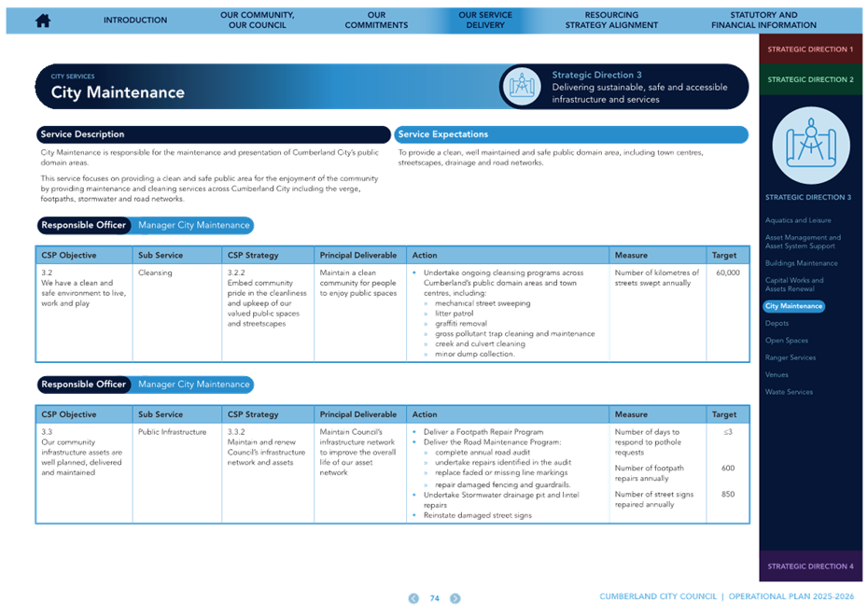This screenshot has width=868, height=616.
Task: Click the 60,000 target value
Action: (x=727, y=273)
